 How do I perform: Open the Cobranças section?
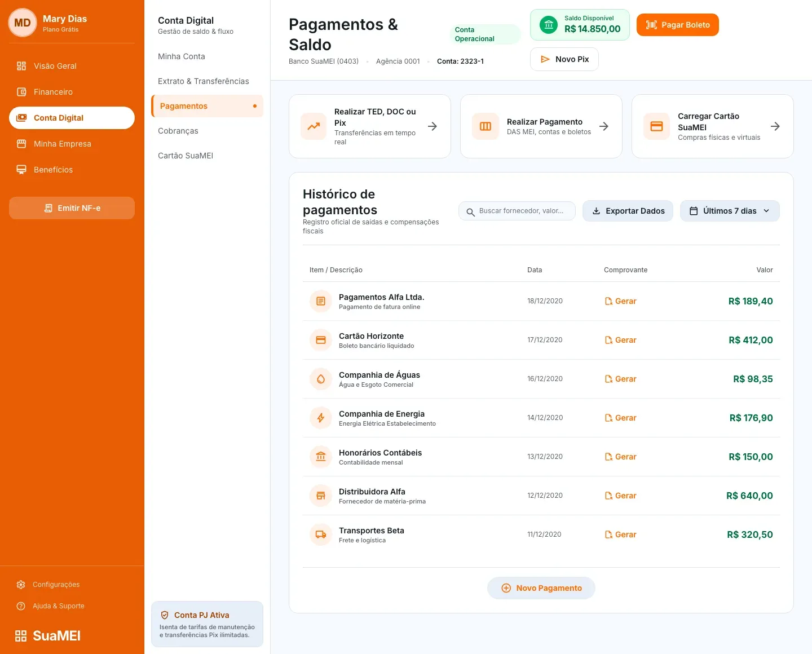click(208, 131)
